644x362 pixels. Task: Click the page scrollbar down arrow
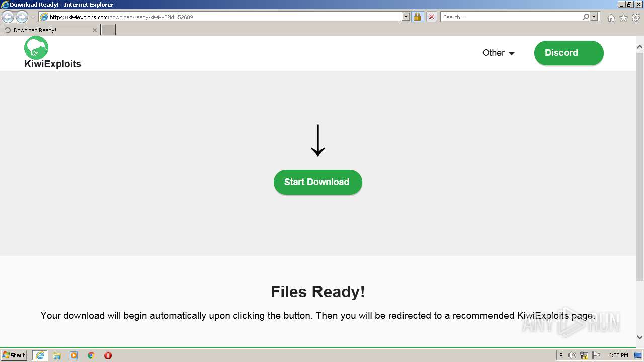coord(640,337)
